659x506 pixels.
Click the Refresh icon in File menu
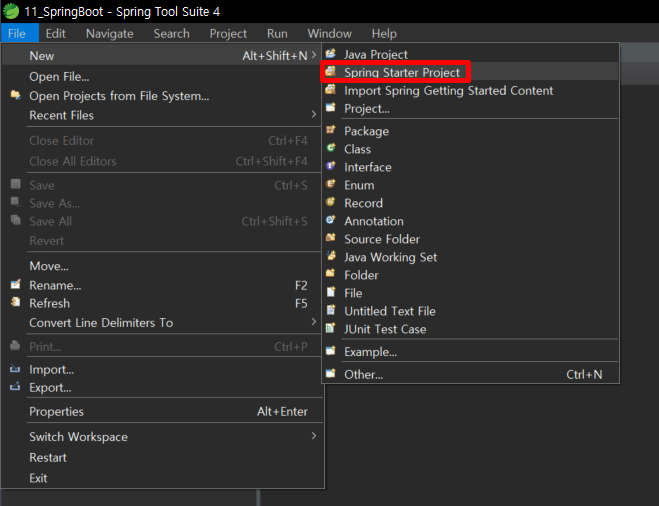16,302
